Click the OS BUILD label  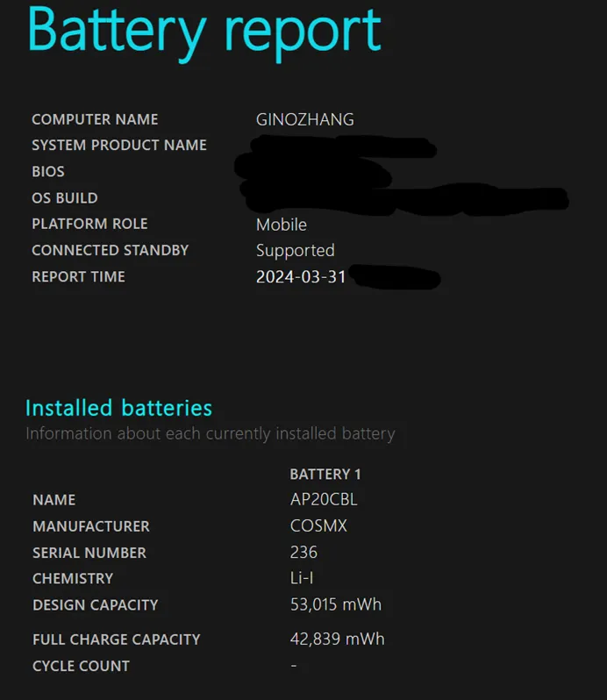pyautogui.click(x=64, y=198)
